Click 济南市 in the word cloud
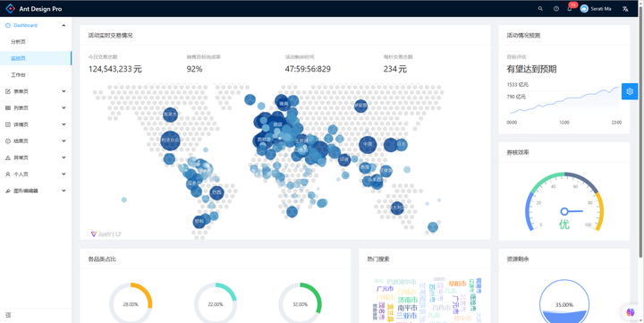This screenshot has width=644, height=323. click(407, 300)
